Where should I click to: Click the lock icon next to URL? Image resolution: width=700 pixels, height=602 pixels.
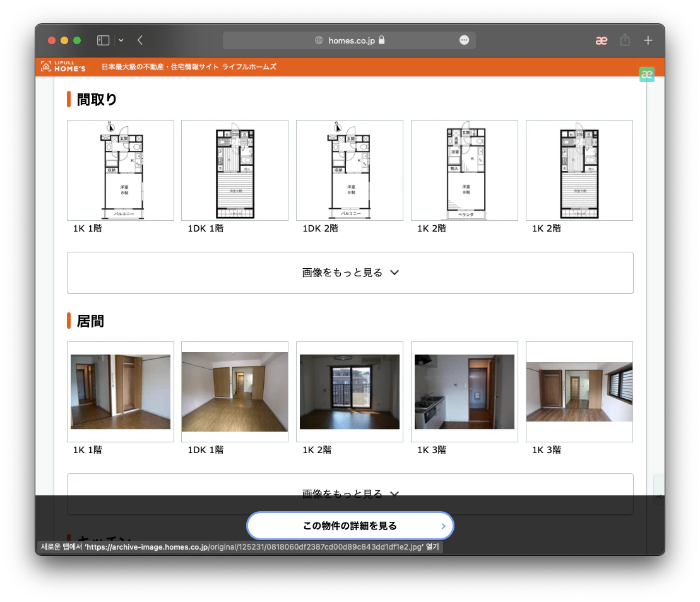pos(382,40)
